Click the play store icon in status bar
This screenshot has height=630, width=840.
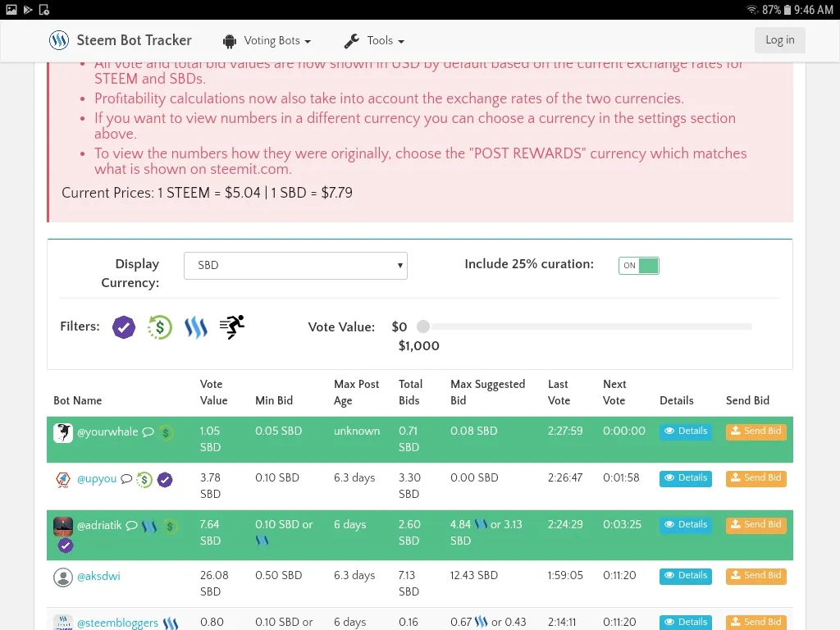pyautogui.click(x=28, y=10)
